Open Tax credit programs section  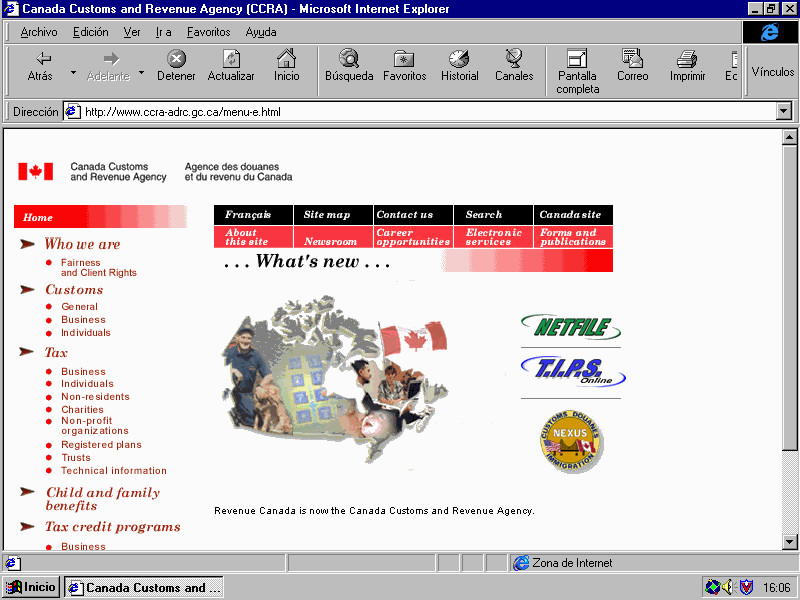coord(113,527)
